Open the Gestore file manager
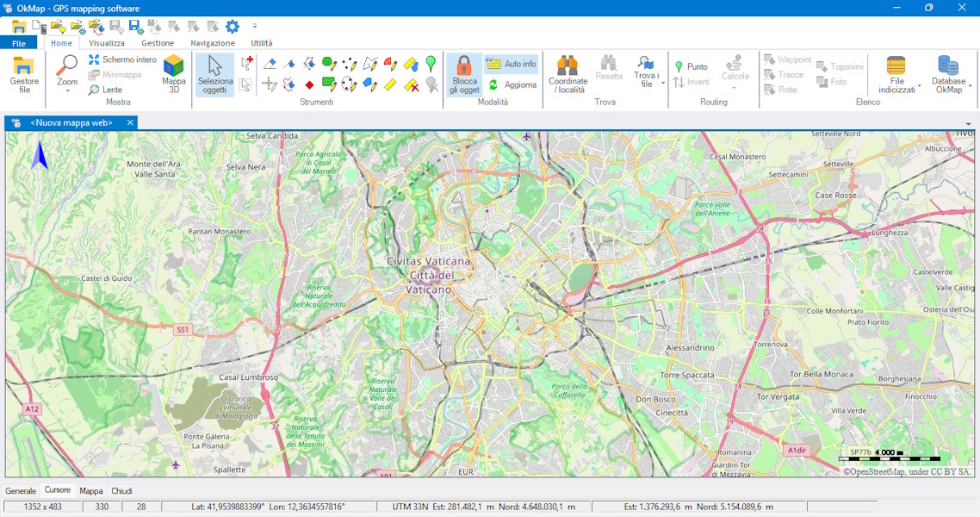Image resolution: width=980 pixels, height=517 pixels. click(24, 74)
